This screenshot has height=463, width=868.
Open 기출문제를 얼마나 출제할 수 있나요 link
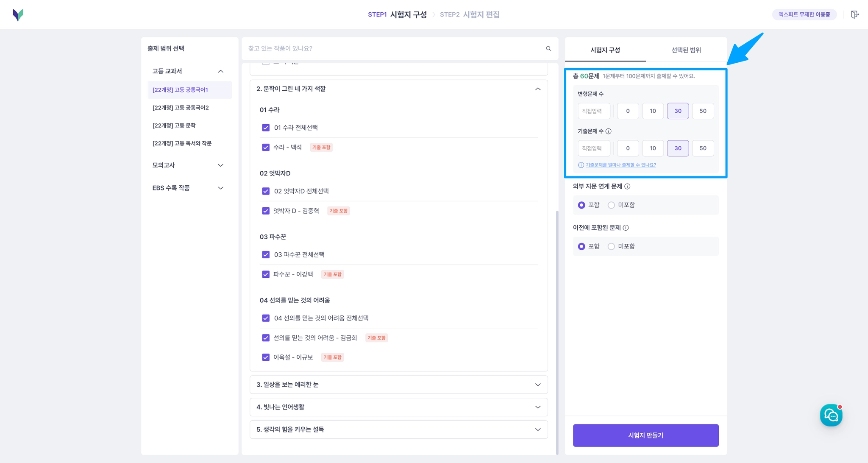[620, 165]
